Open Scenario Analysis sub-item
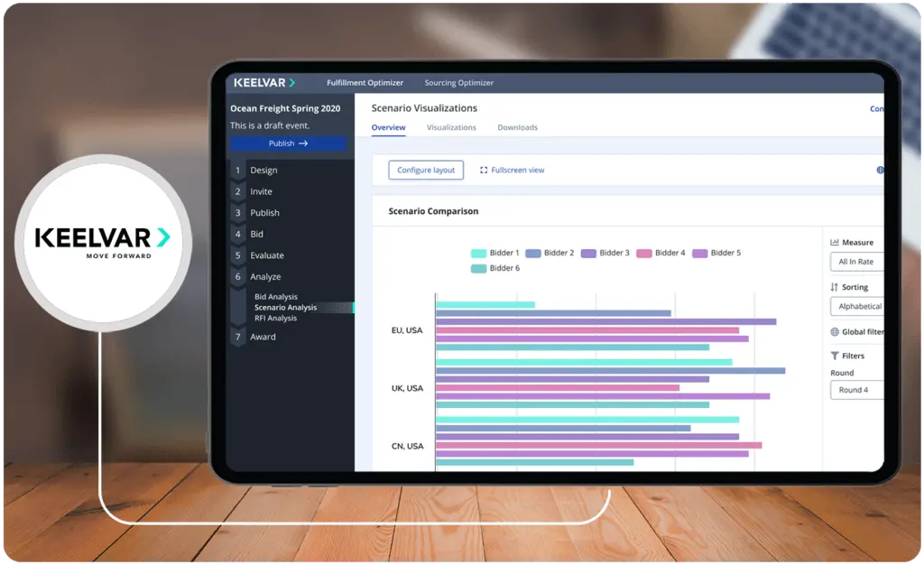Image resolution: width=924 pixels, height=565 pixels. click(285, 307)
